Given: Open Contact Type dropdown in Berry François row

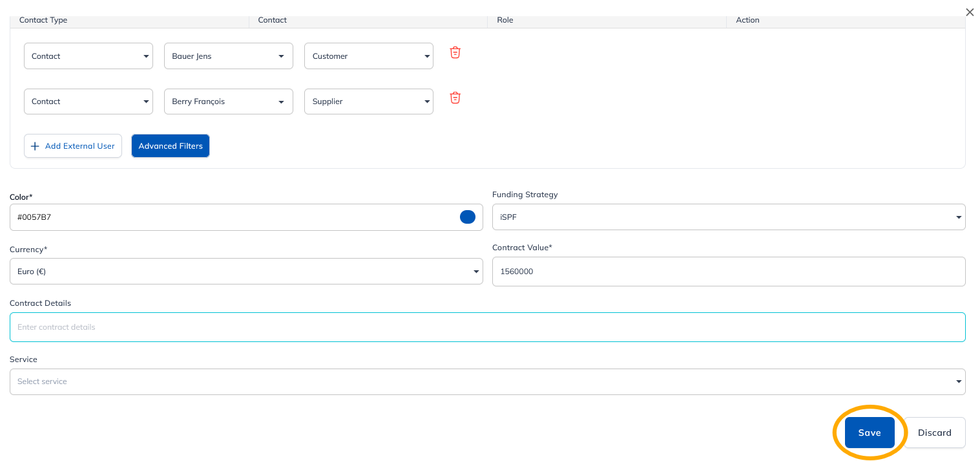Looking at the screenshot, I should (89, 102).
